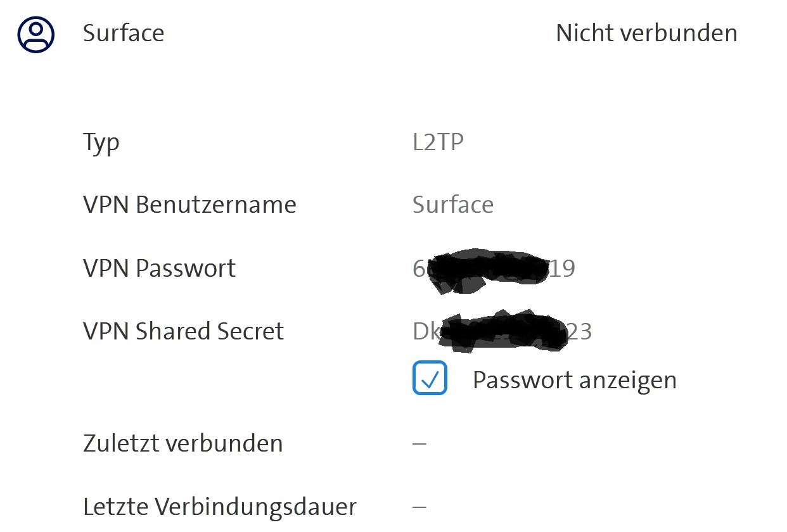
Task: Click the trailing 23 of shared secret
Action: 579,332
